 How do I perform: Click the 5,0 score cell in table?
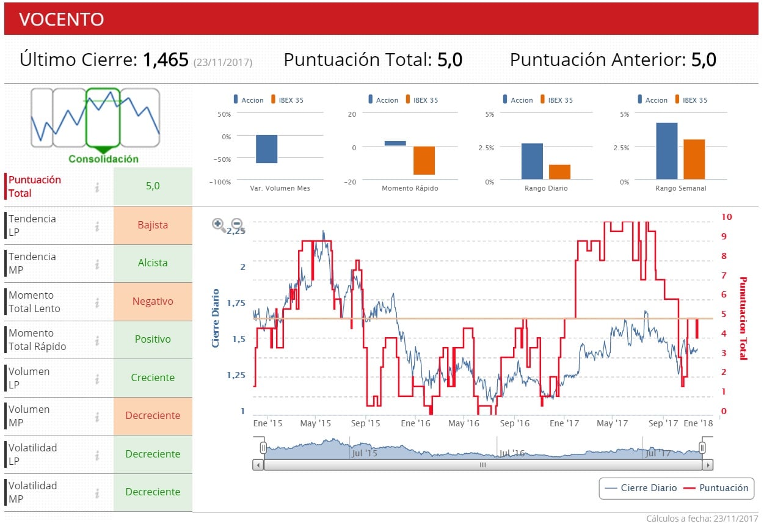tap(153, 186)
